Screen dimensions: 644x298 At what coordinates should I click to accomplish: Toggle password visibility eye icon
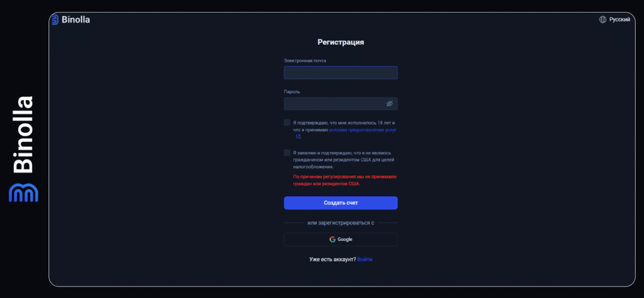click(389, 104)
